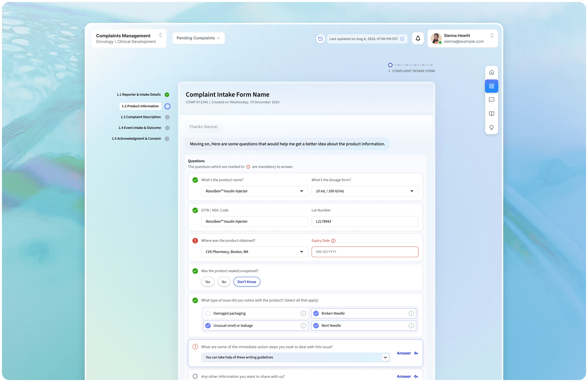The image size is (588, 382).
Task: Uncheck the Bent Needle checkbox
Action: (316, 325)
